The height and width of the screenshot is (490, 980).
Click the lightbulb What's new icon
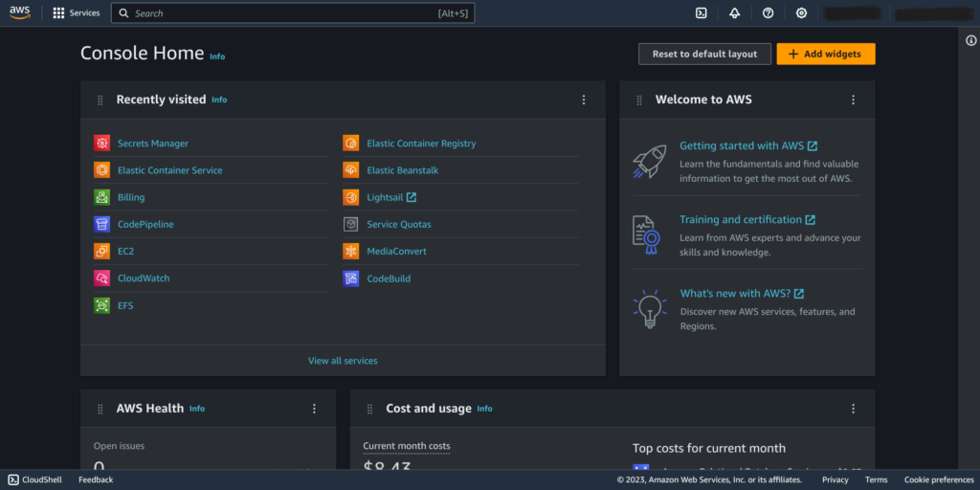pos(650,309)
